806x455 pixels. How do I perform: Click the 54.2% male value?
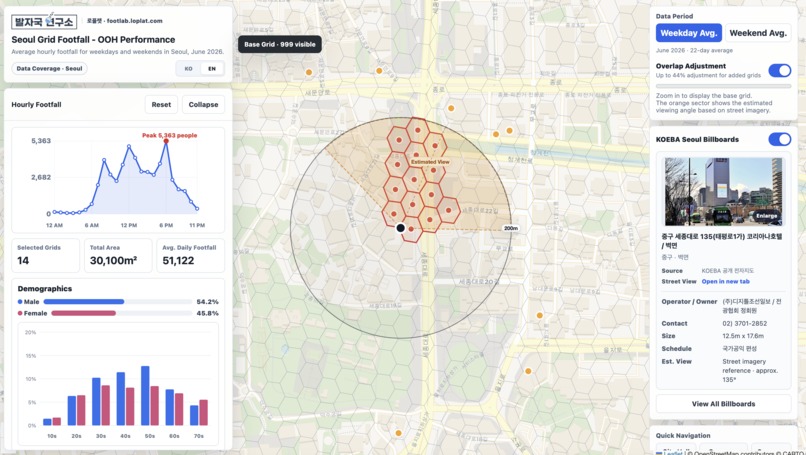pyautogui.click(x=207, y=302)
